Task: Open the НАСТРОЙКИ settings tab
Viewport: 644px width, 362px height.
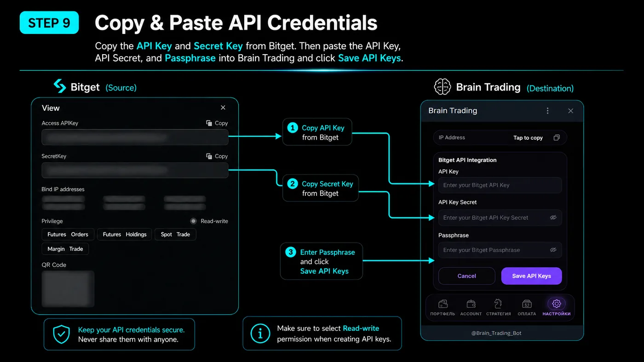Action: coord(557,308)
